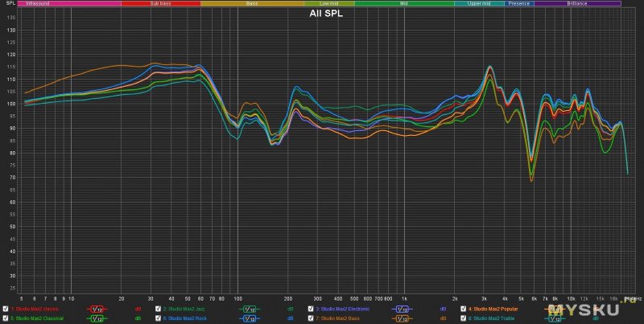The width and height of the screenshot is (644, 324).
Task: Click the Sub bass frequency band bar
Action: pos(160,3)
